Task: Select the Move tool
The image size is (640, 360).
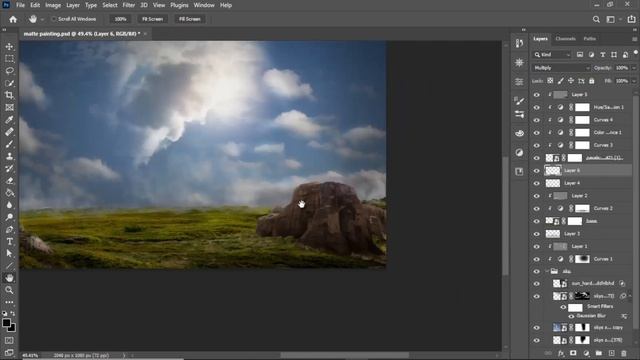Action: 9,47
